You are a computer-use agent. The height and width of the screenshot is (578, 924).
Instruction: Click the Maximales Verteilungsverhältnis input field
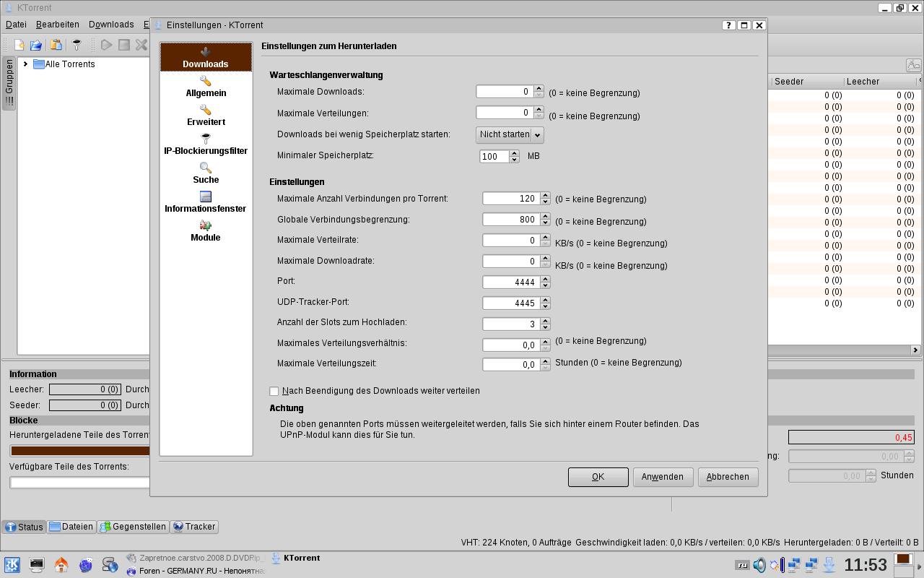click(511, 345)
